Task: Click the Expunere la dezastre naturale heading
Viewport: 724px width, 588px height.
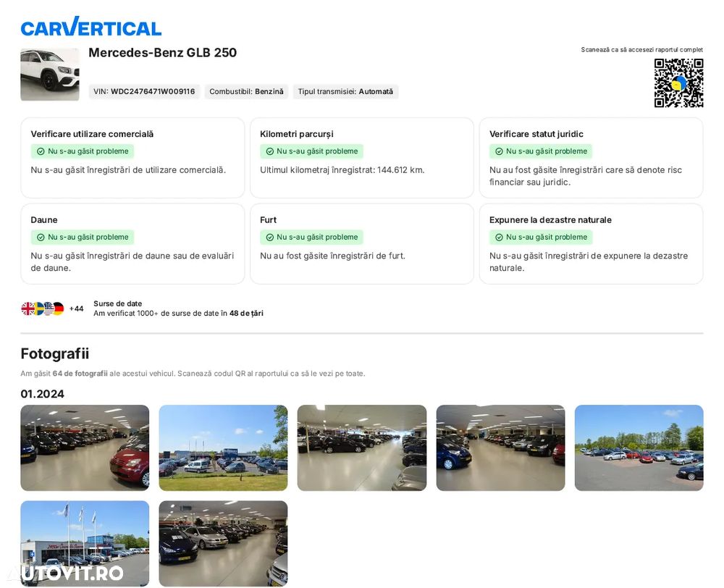Action: [x=550, y=220]
